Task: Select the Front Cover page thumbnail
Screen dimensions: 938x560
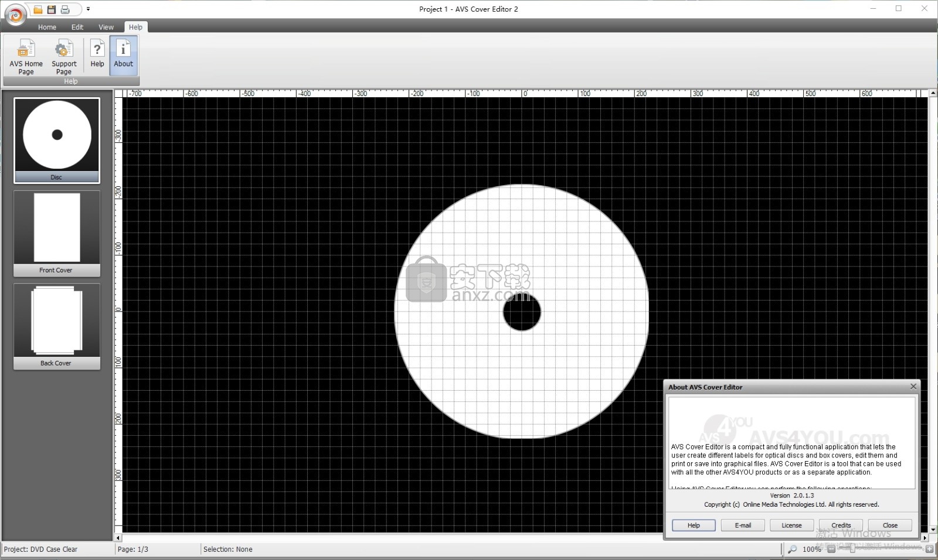Action: pyautogui.click(x=57, y=234)
